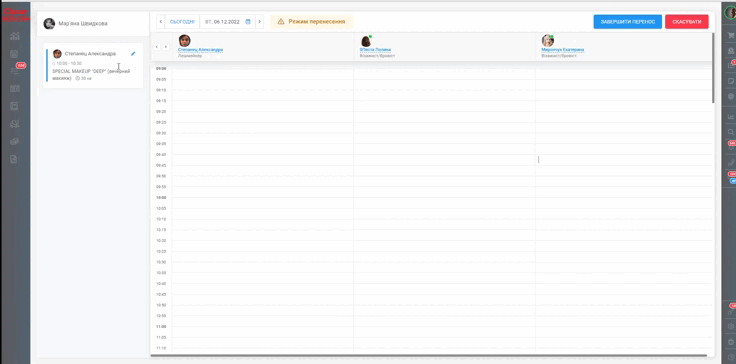Open the date picker calendar icon
The width and height of the screenshot is (736, 364).
coord(248,22)
